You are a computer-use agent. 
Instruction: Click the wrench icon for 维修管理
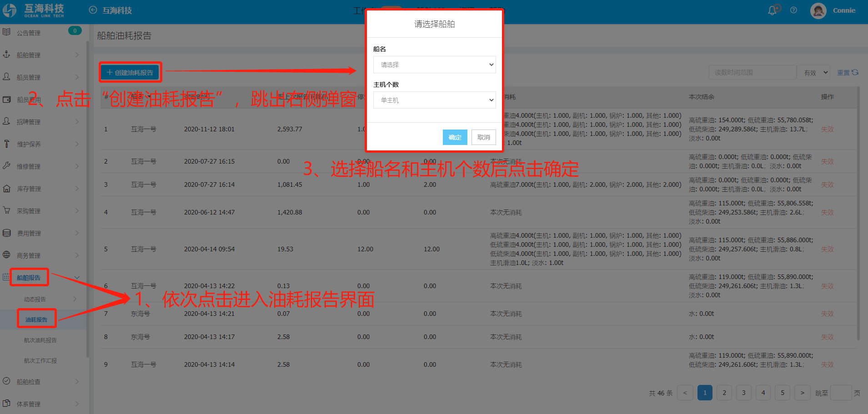(x=6, y=166)
